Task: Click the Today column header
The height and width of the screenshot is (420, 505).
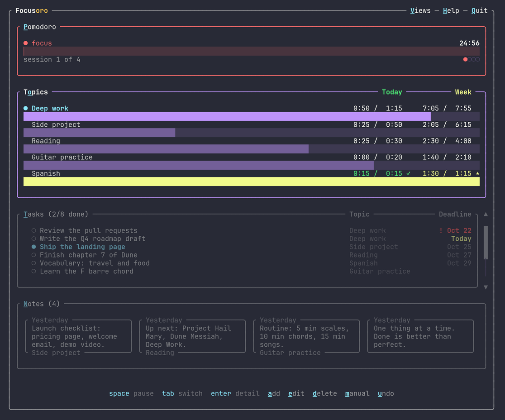Action: pyautogui.click(x=392, y=92)
